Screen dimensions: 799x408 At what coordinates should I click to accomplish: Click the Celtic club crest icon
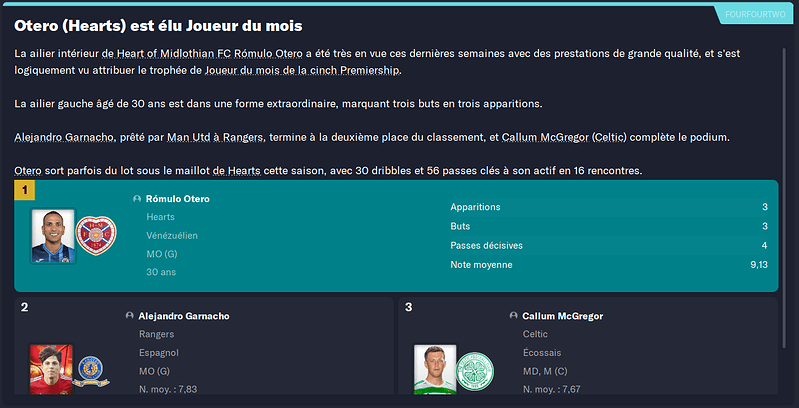point(475,371)
